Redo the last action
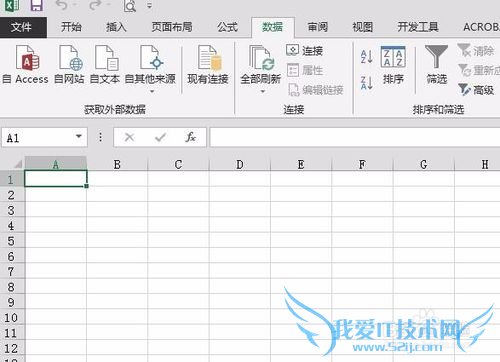The height and width of the screenshot is (362, 500). pyautogui.click(x=94, y=5)
